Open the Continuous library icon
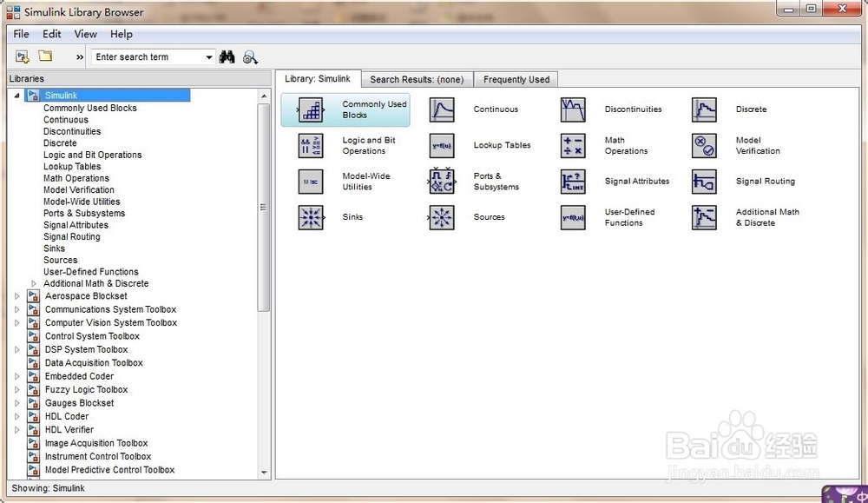This screenshot has width=868, height=503. coord(442,109)
